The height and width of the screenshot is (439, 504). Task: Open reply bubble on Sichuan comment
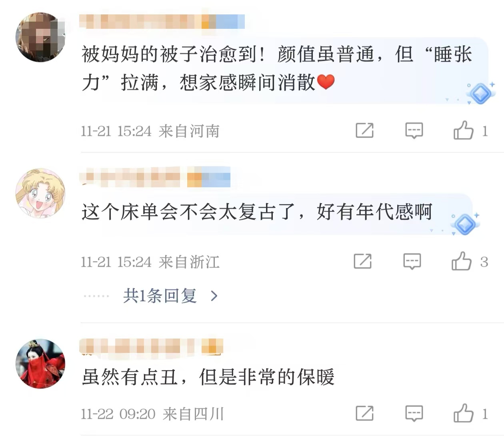[x=414, y=413]
